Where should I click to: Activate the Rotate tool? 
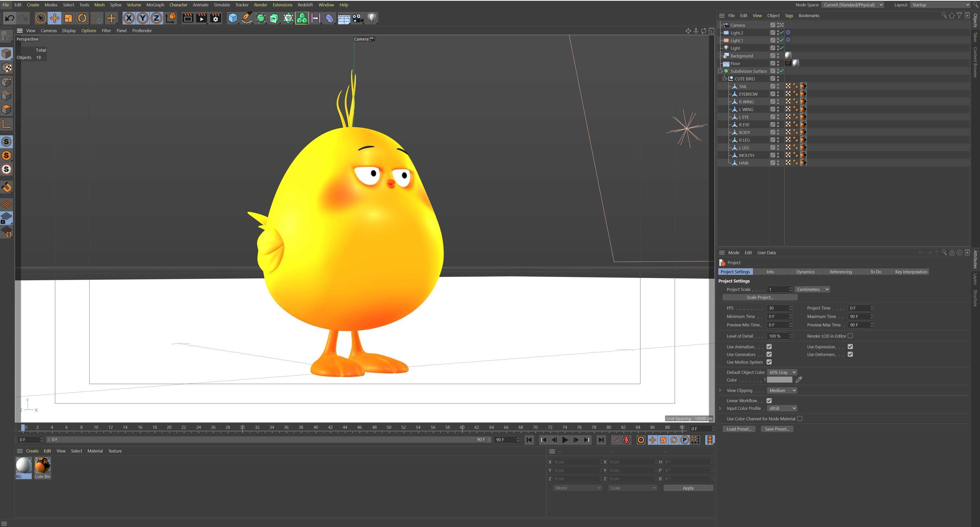point(82,18)
